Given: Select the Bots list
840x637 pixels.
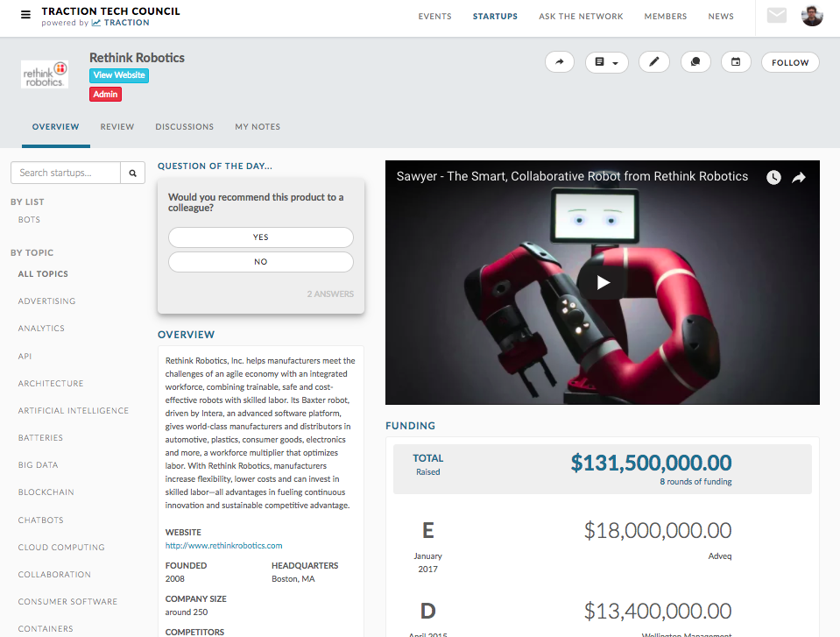Looking at the screenshot, I should [x=29, y=220].
